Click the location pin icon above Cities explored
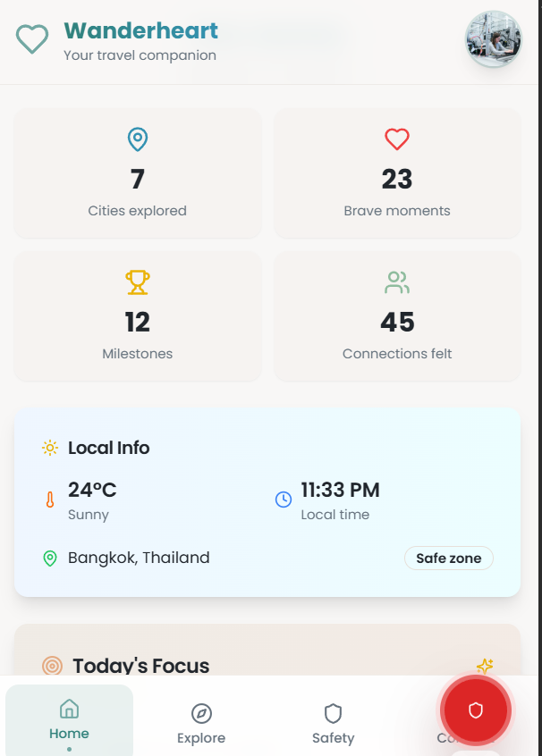Viewport: 542px width, 756px height. pos(137,139)
